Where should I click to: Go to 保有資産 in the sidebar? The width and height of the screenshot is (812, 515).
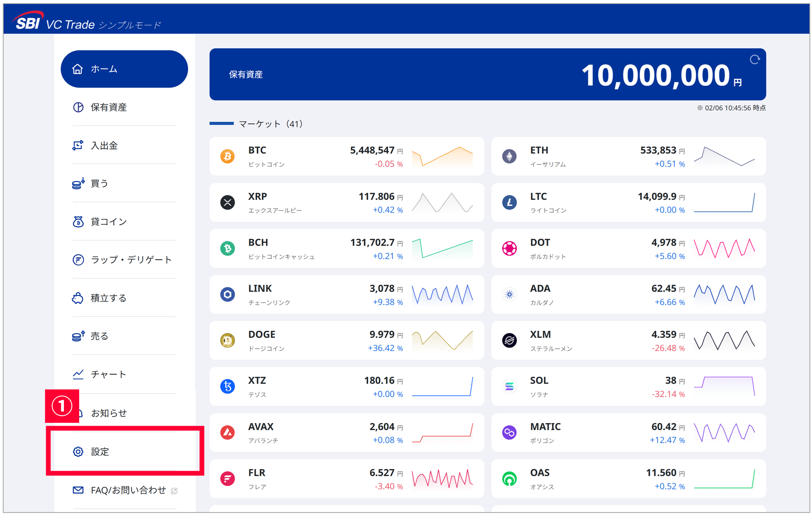click(x=108, y=107)
